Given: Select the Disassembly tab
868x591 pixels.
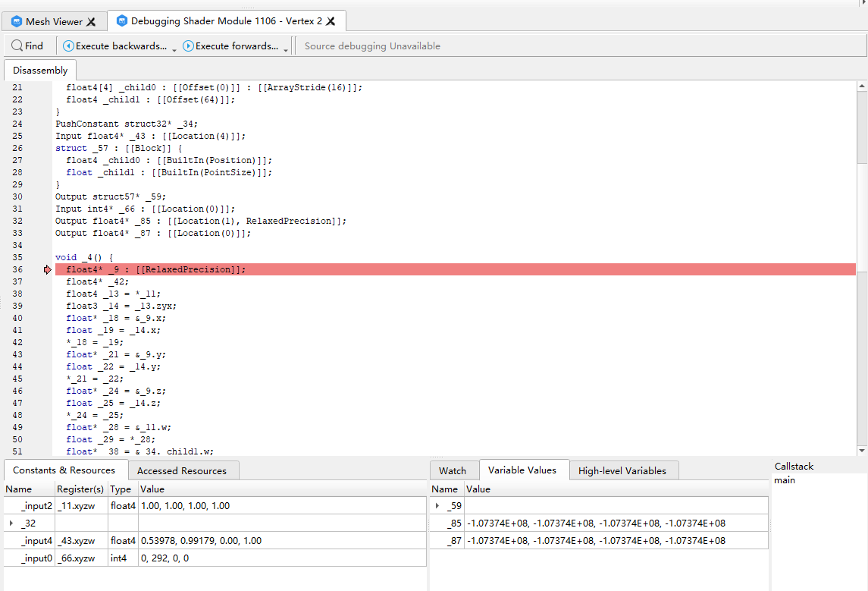Looking at the screenshot, I should tap(40, 70).
